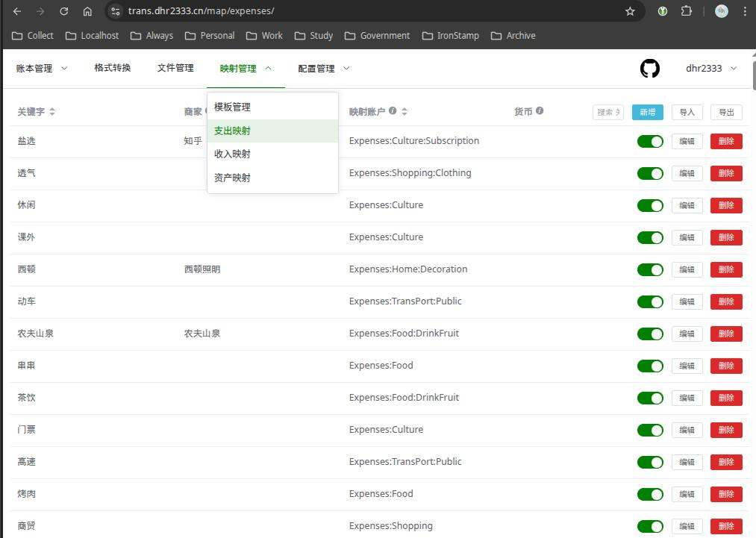Click the blue 新增 button
This screenshot has width=756, height=538.
click(647, 112)
